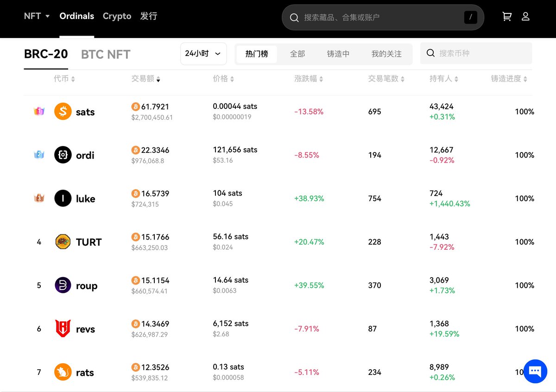This screenshot has height=392, width=556.
Task: Open the blue chat support bubble
Action: (x=535, y=372)
